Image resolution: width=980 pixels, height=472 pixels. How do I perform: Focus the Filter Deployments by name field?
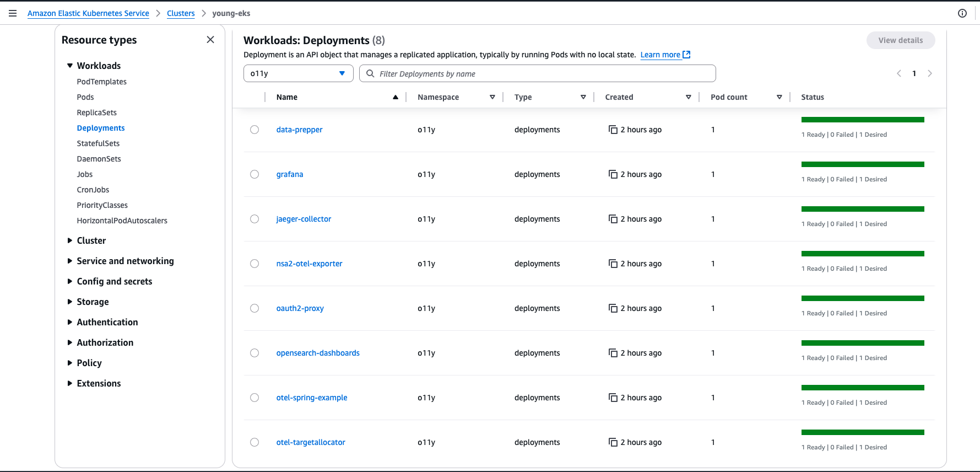(x=538, y=73)
